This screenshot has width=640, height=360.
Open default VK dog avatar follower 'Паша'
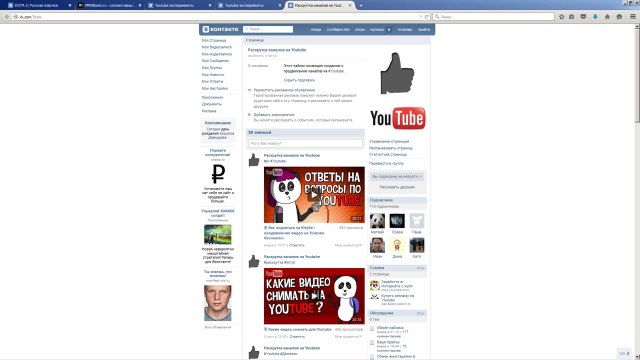coord(417,221)
